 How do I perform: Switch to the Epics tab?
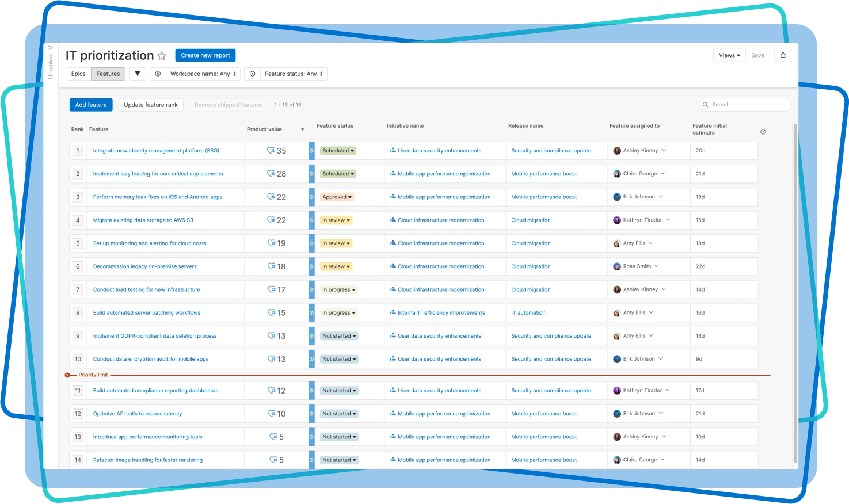pyautogui.click(x=78, y=74)
